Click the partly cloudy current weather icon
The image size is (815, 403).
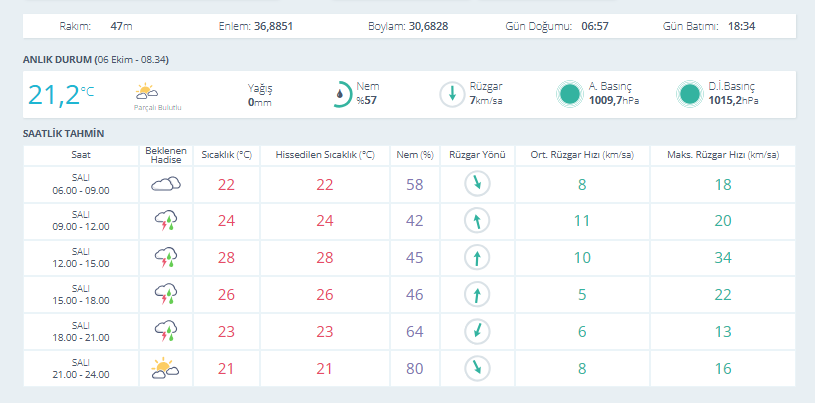147,92
